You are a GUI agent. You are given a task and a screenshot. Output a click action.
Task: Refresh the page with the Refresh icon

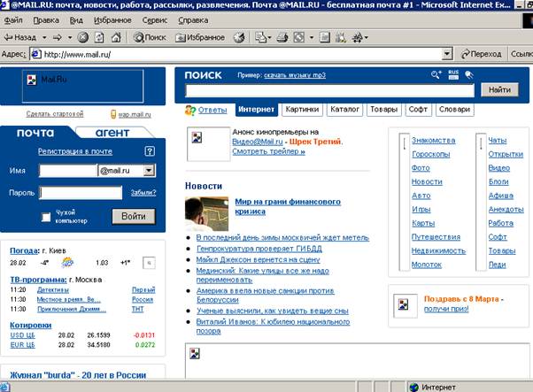(99, 37)
